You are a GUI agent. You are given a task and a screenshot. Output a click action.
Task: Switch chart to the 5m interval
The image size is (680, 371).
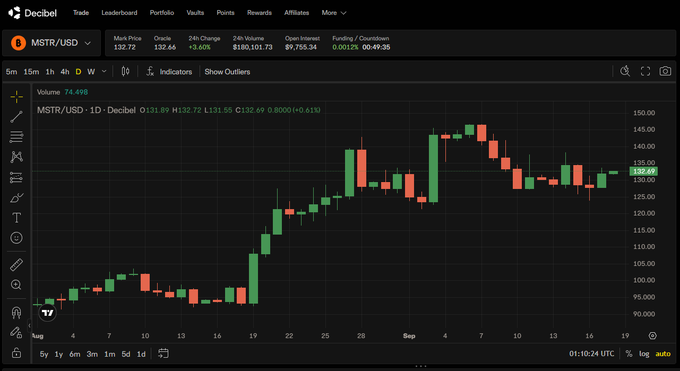pos(12,72)
